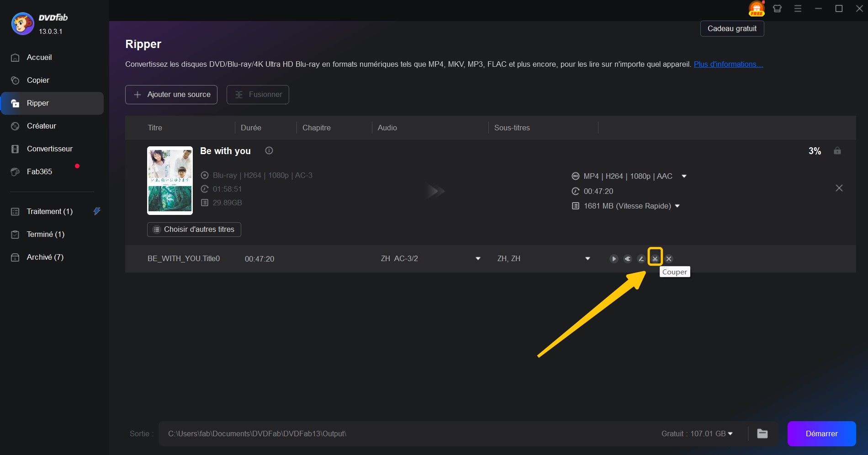Open the Copier module
The image size is (868, 455).
53,80
